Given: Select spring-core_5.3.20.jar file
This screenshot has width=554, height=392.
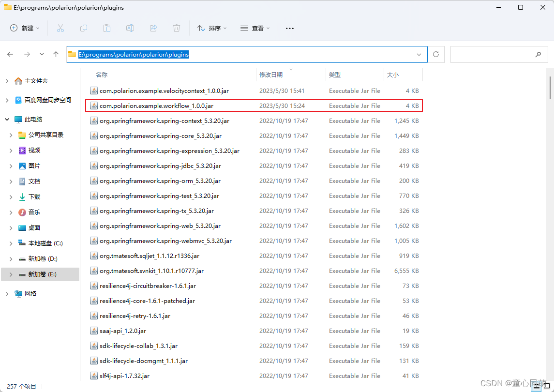Looking at the screenshot, I should [161, 136].
